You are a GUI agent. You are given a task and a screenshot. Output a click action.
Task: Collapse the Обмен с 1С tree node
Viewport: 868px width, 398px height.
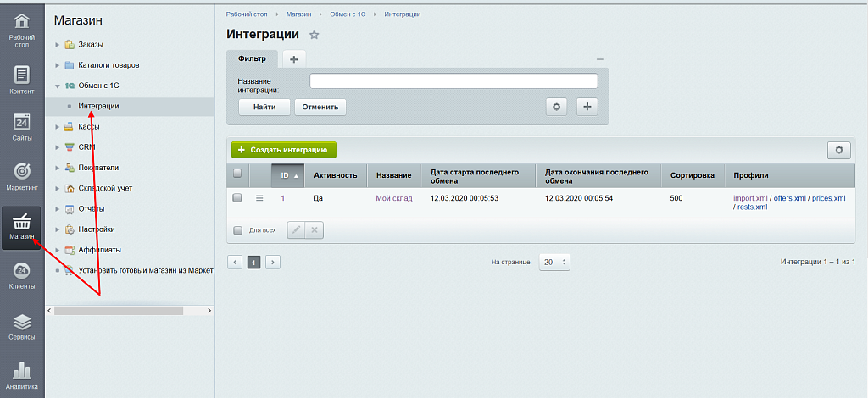(57, 86)
